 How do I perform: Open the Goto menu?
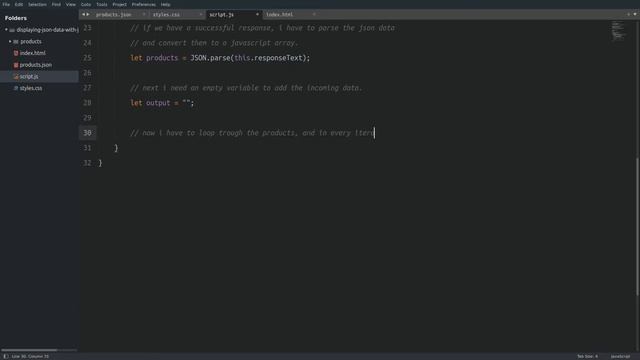[86, 4]
